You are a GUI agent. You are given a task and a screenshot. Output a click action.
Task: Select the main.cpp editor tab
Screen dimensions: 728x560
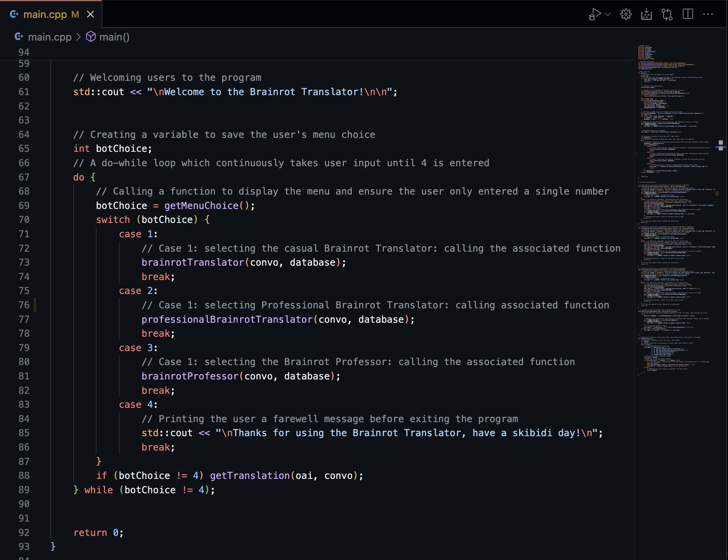[x=45, y=14]
